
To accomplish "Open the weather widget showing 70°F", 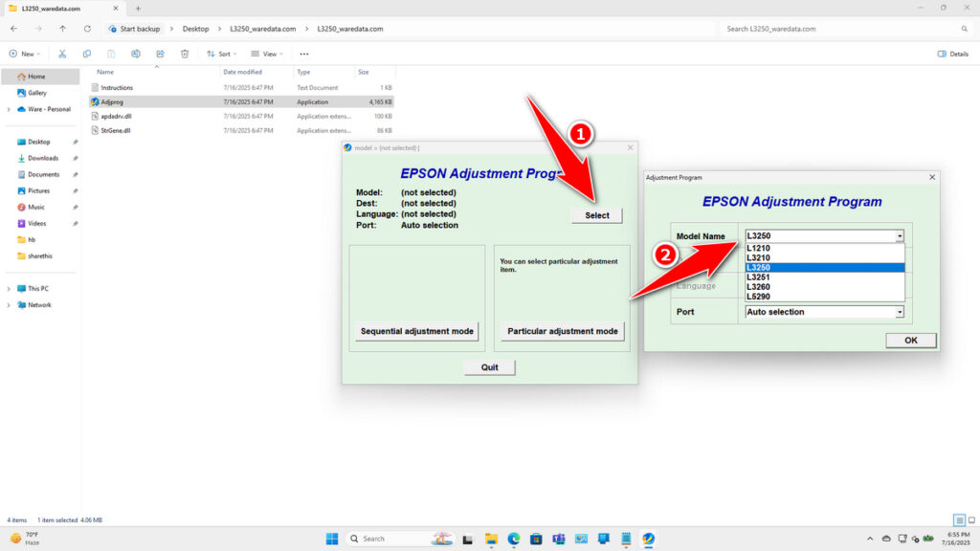I will coord(25,539).
